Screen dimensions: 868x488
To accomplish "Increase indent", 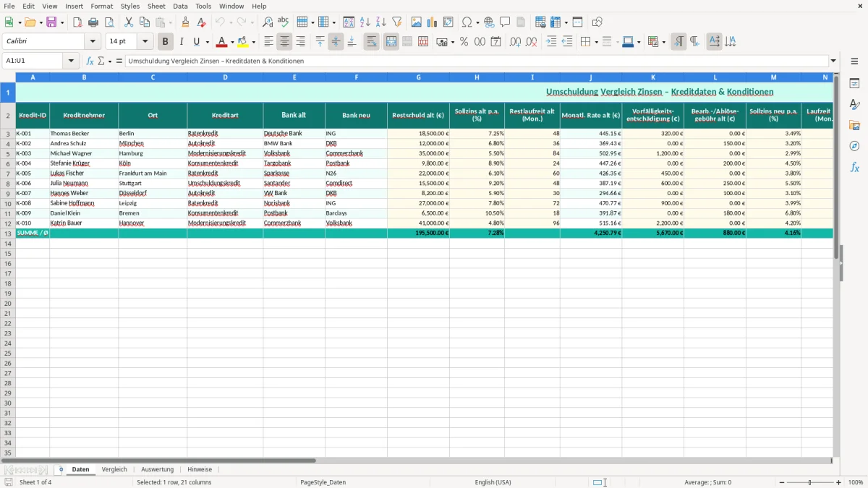I will 552,42.
